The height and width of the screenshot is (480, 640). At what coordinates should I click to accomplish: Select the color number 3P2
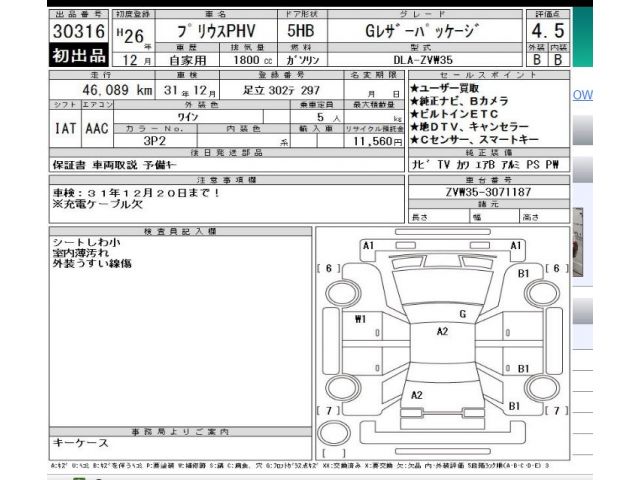click(155, 141)
